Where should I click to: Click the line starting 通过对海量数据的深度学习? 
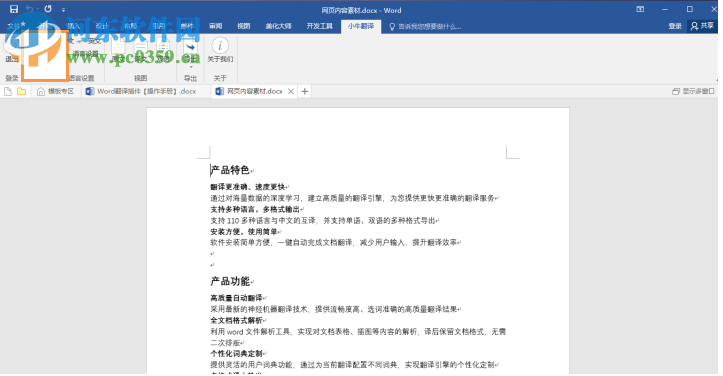(353, 198)
